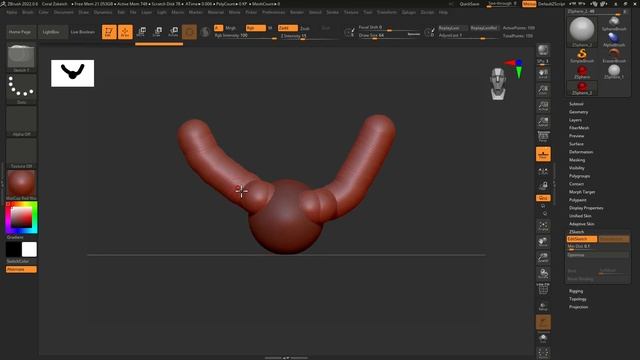Open the Home Page button
The width and height of the screenshot is (640, 360).
pyautogui.click(x=20, y=32)
